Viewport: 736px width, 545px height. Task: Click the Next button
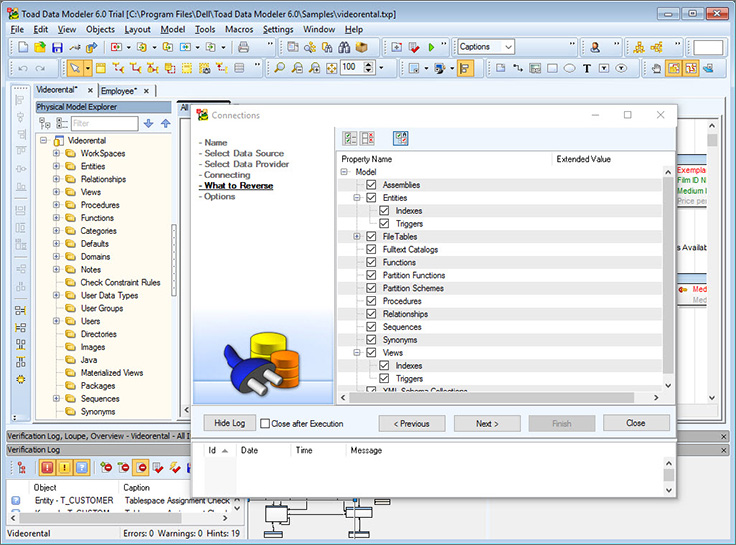point(487,423)
